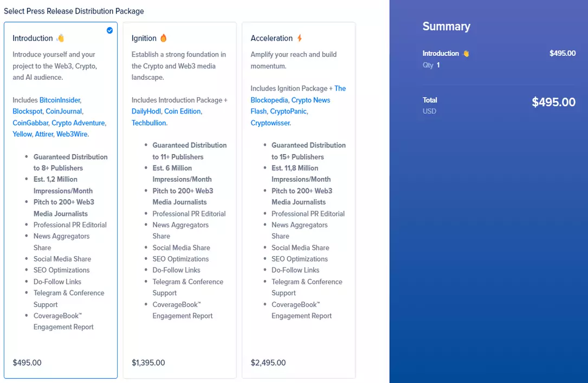Click 'Est. 6 Million' in Ignition

(172, 168)
